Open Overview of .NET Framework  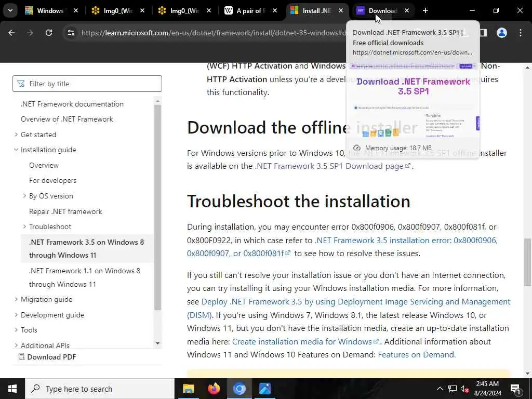67,119
